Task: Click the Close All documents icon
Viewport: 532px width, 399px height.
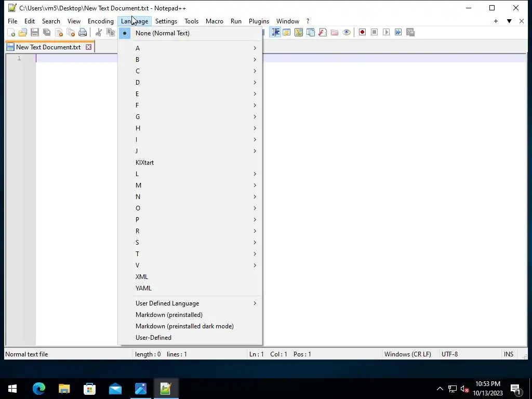Action: 71,33
